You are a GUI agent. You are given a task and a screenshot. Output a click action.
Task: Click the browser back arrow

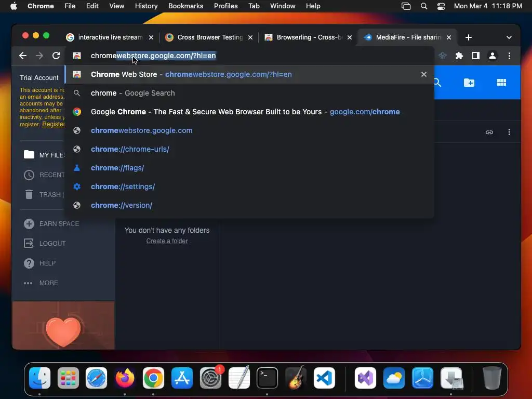(23, 56)
